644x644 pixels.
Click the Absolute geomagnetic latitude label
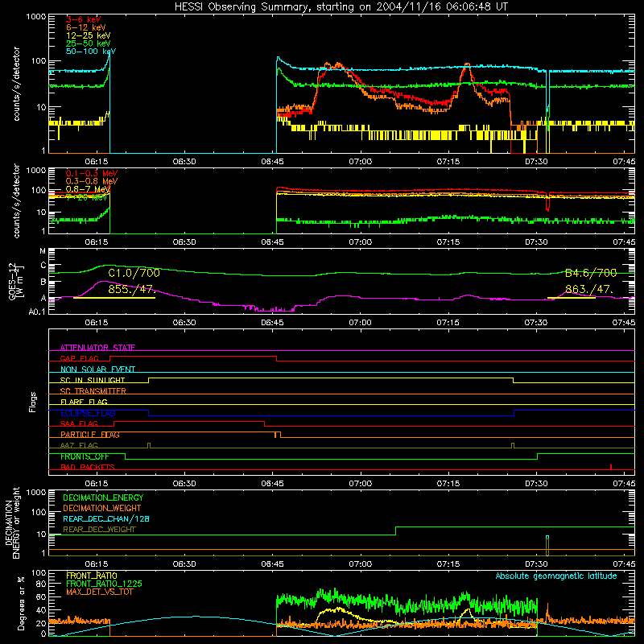556,576
